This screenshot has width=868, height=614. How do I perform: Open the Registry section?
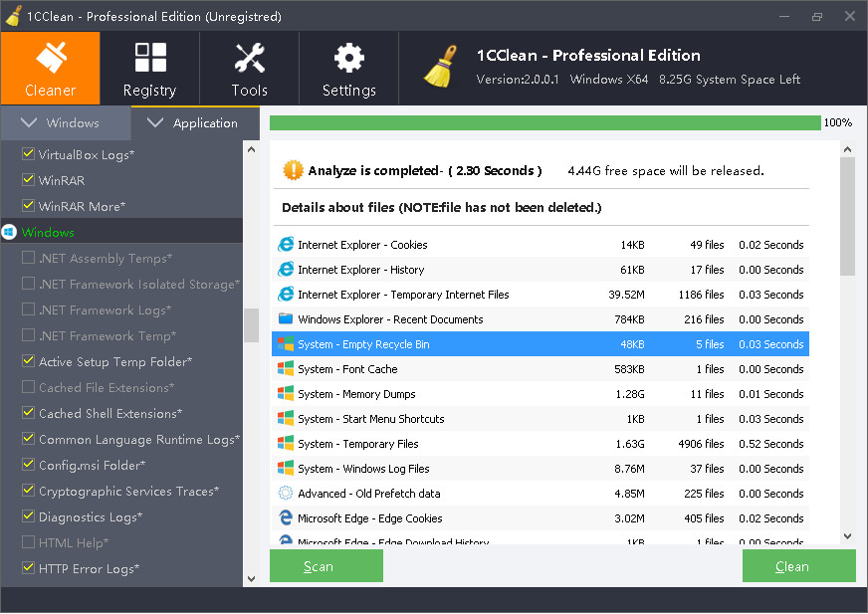149,68
